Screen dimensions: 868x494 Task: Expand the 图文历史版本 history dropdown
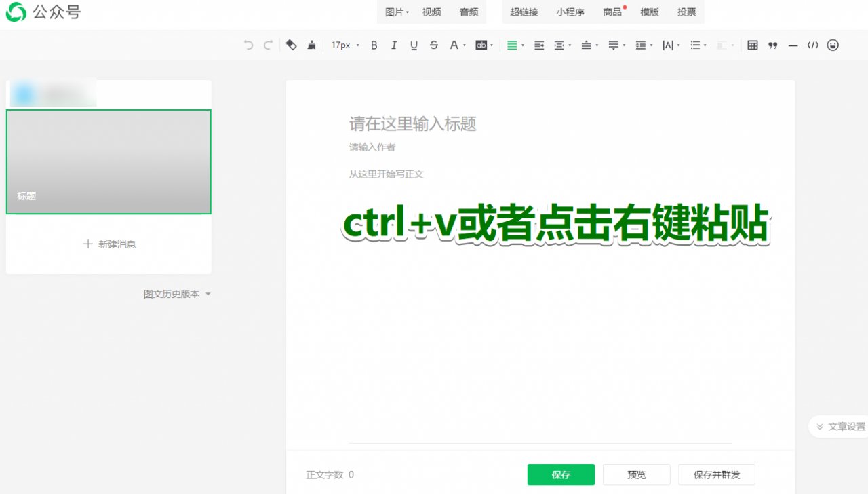pos(177,294)
